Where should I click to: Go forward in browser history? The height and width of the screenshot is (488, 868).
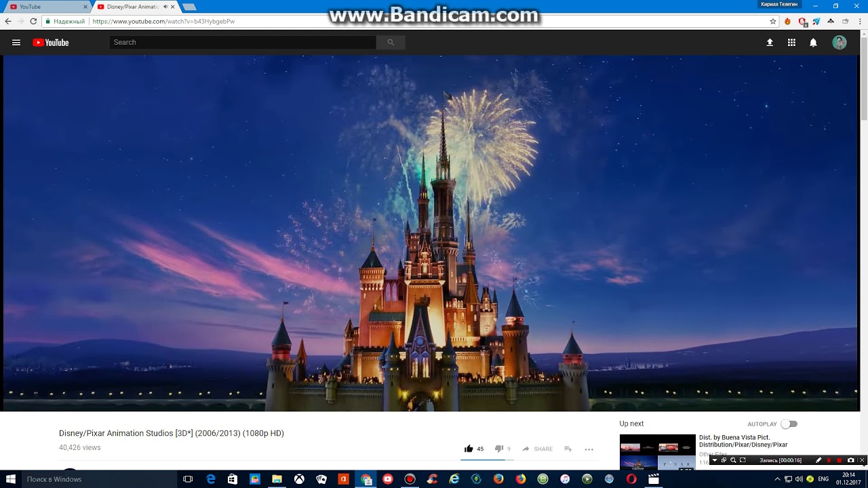(x=20, y=22)
